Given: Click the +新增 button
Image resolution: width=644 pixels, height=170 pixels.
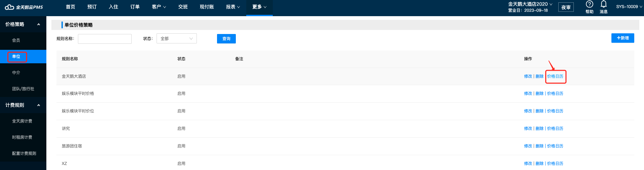Looking at the screenshot, I should (x=623, y=38).
